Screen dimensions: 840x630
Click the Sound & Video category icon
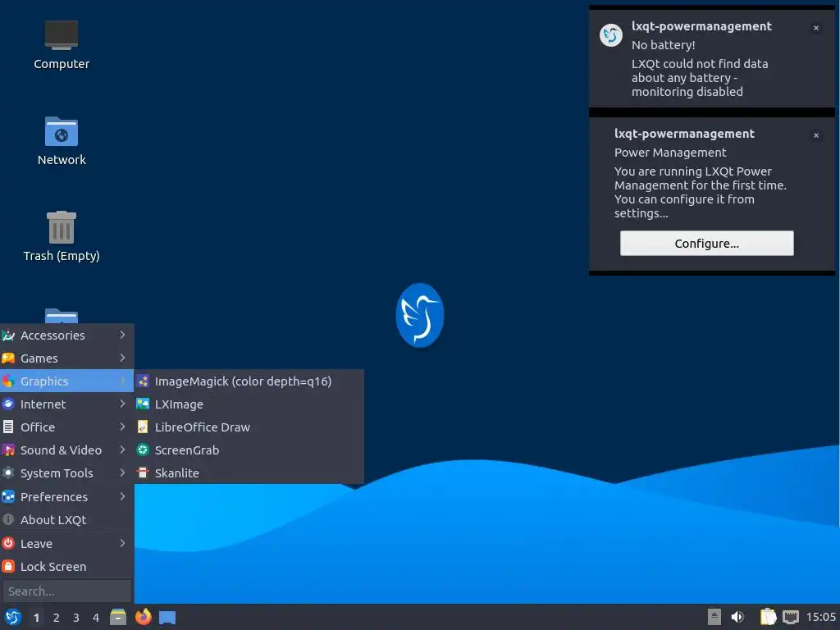[x=8, y=450]
